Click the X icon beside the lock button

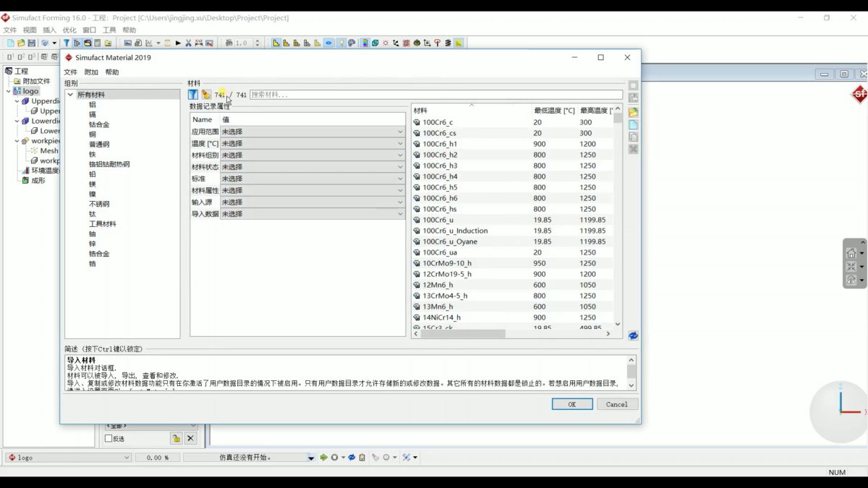(190, 438)
